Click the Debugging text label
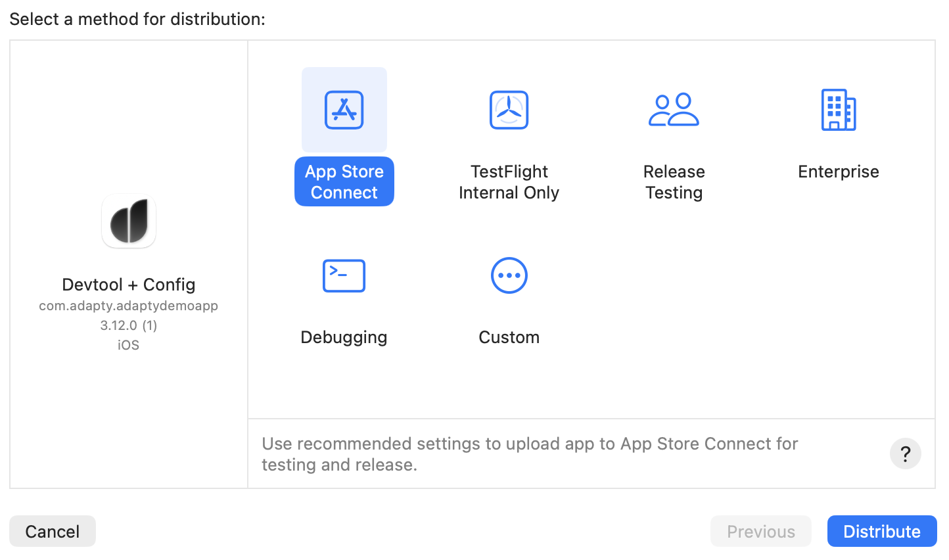The image size is (949, 560). coord(344,337)
